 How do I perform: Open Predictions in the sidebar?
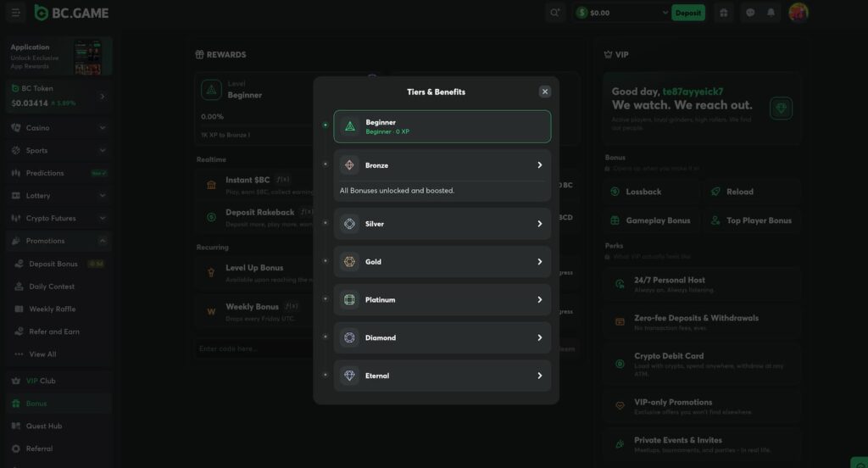(58, 173)
